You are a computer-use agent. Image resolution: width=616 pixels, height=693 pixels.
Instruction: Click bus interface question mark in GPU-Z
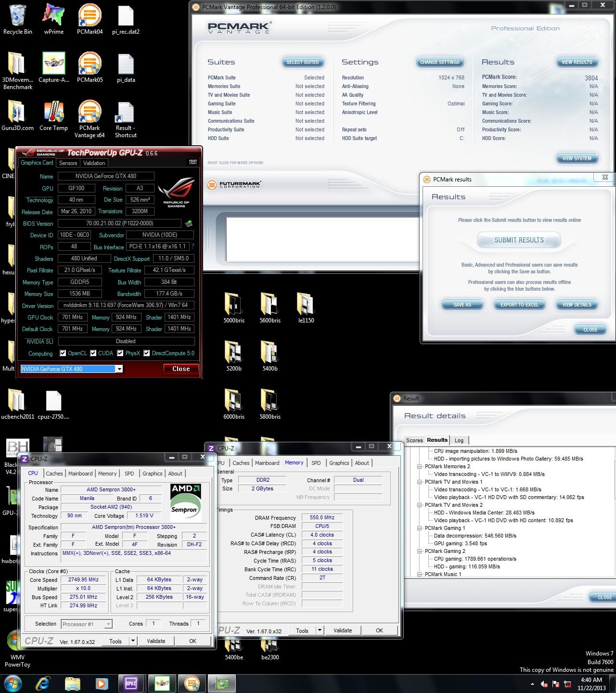192,246
